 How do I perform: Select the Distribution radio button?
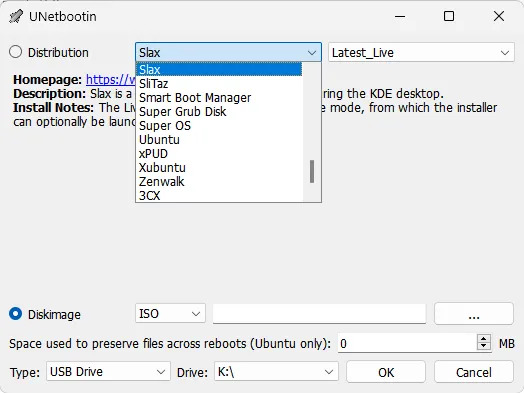pyautogui.click(x=15, y=52)
